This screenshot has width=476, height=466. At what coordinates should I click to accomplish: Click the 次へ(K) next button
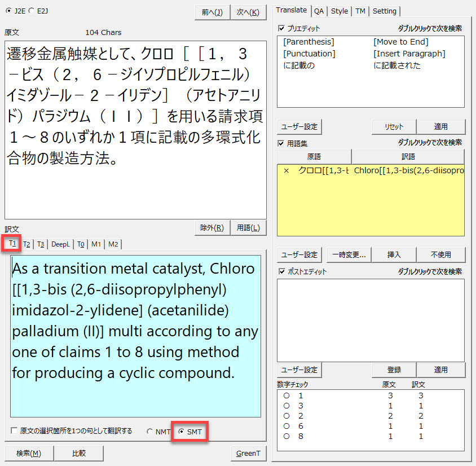click(248, 12)
